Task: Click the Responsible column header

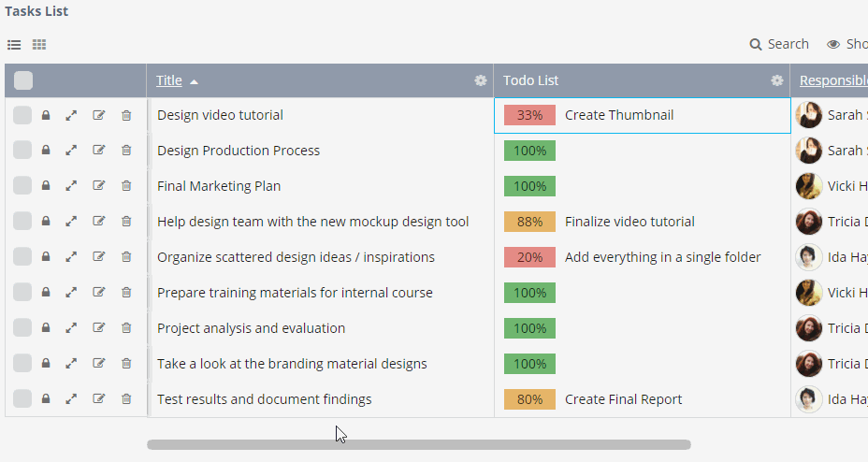Action: [832, 80]
